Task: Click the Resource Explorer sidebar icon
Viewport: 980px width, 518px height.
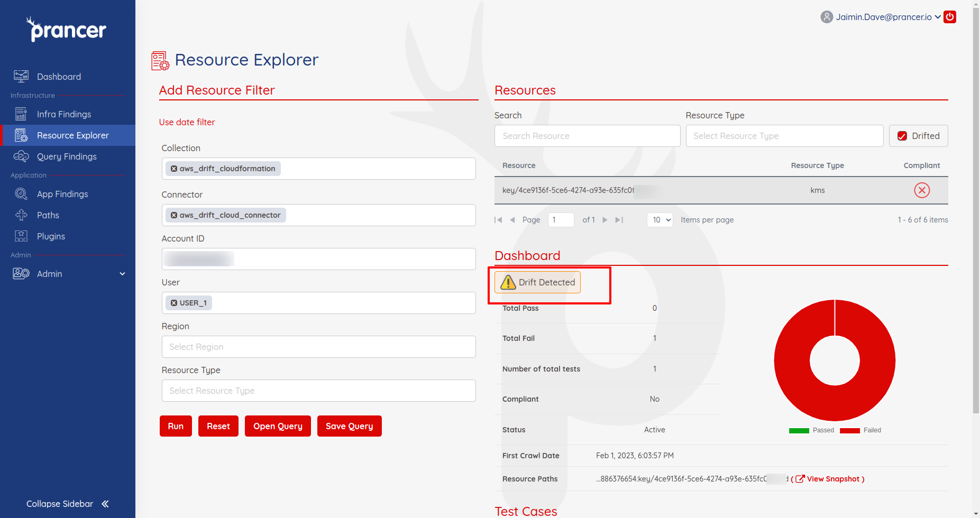Action: click(x=21, y=135)
